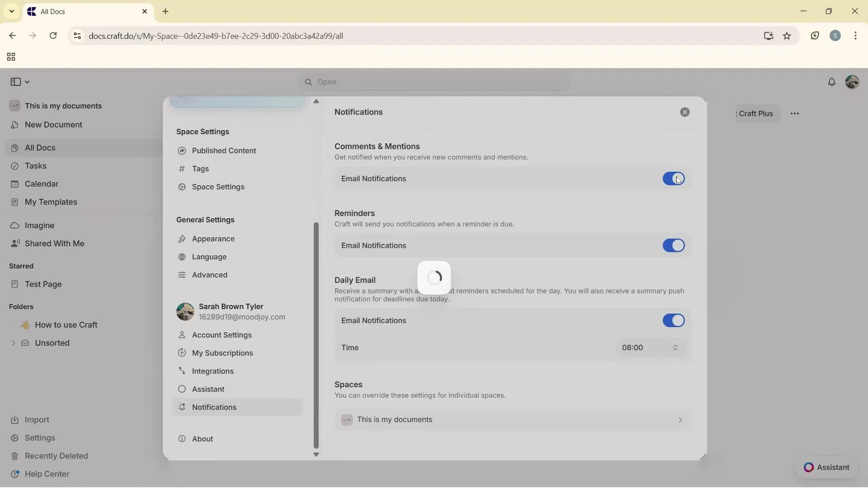This screenshot has width=868, height=488.
Task: Toggle Email Notifications for Reminders
Action: click(674, 245)
